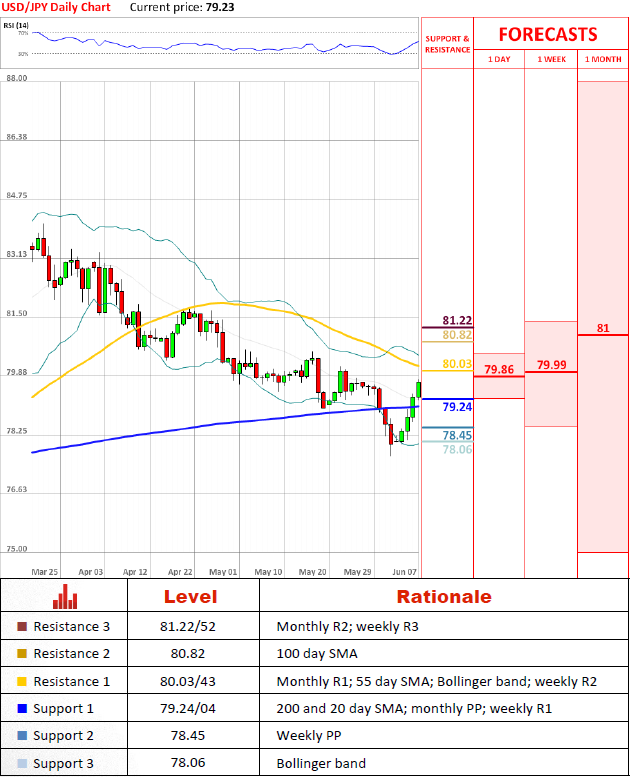The width and height of the screenshot is (630, 777).
Task: Click the RSI (14) indicator label
Action: [16, 25]
